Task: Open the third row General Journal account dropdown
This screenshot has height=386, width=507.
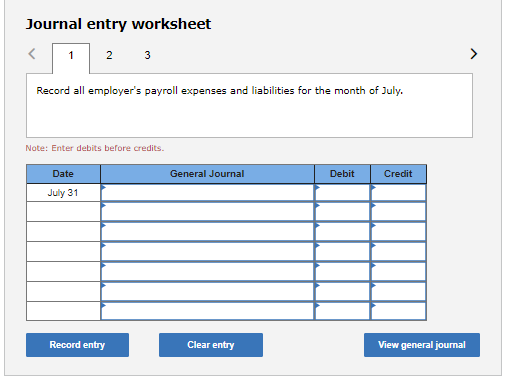Action: point(207,232)
